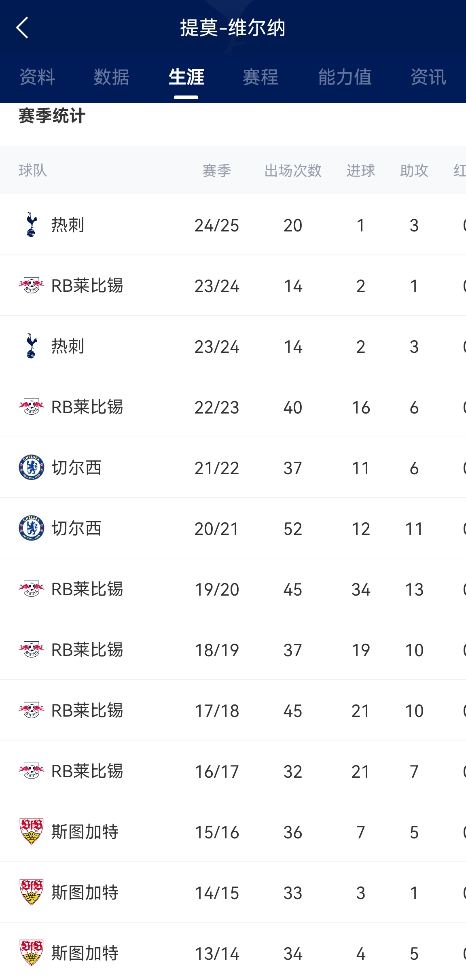Go to the 能力值 tab
466x980 pixels.
coord(345,77)
